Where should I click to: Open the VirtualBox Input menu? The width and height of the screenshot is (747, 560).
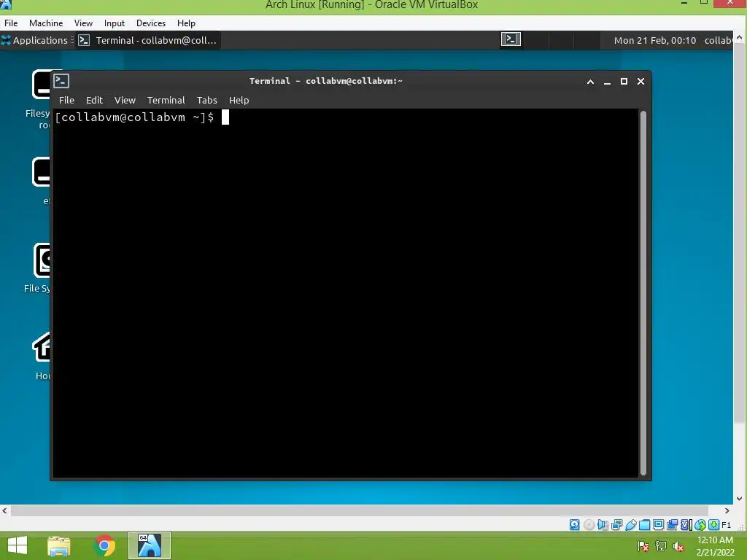tap(115, 23)
